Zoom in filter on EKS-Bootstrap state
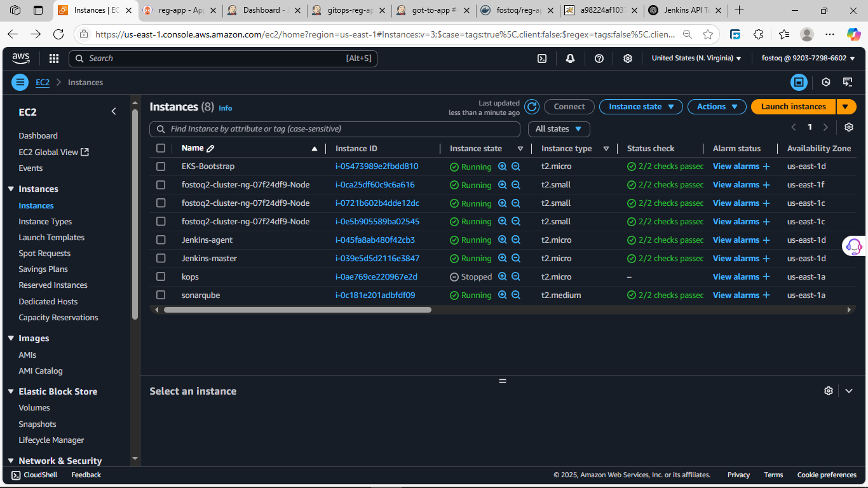868x488 pixels. tap(503, 166)
